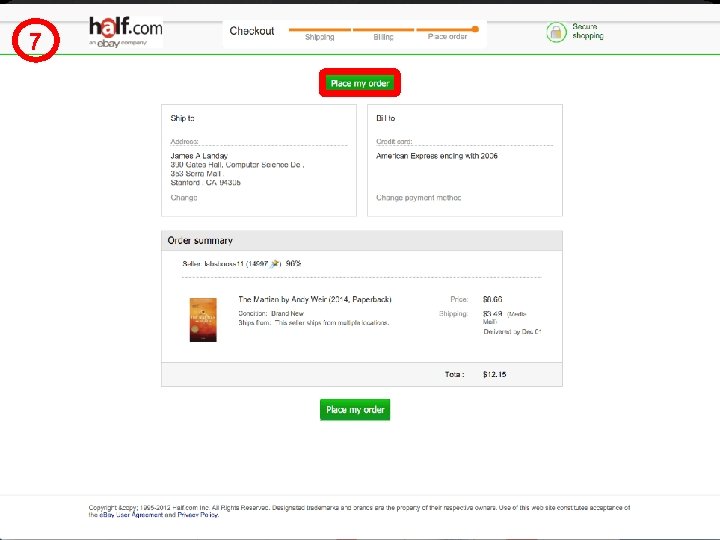Go to the Shipping checkout step
Viewport: 720px width, 540px height.
(320, 37)
